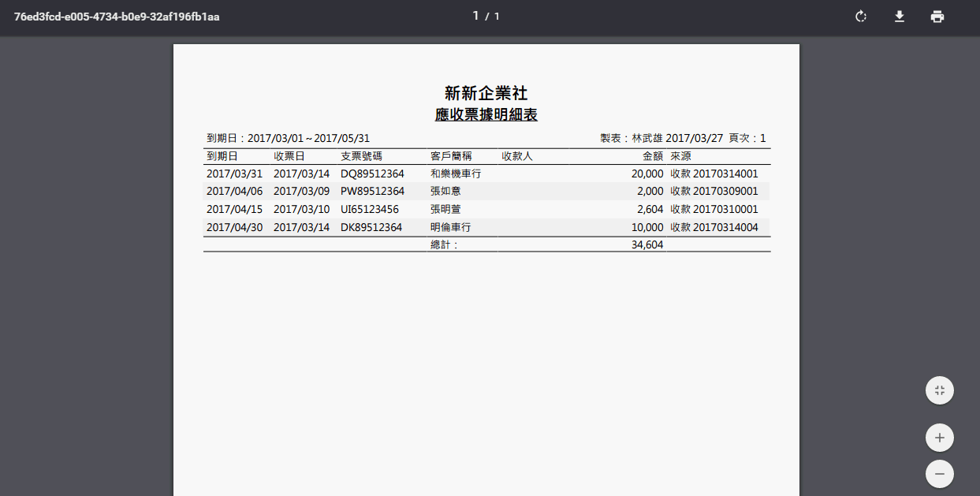980x496 pixels.
Task: Click customer name 和樂機車行
Action: coord(456,173)
